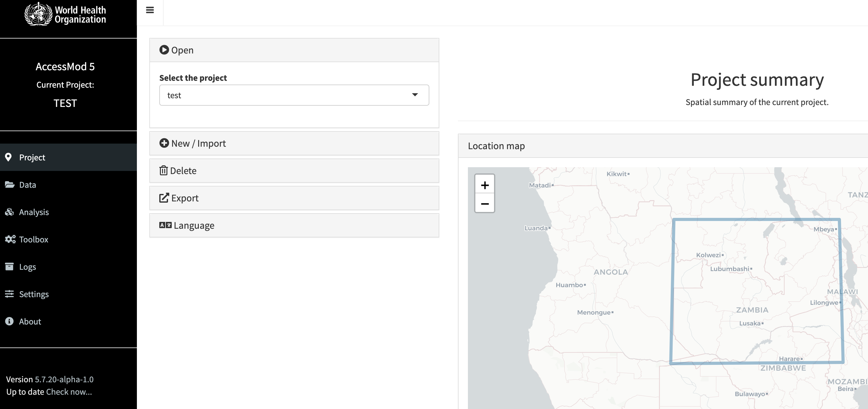Click the Settings sliders icon

[9, 294]
